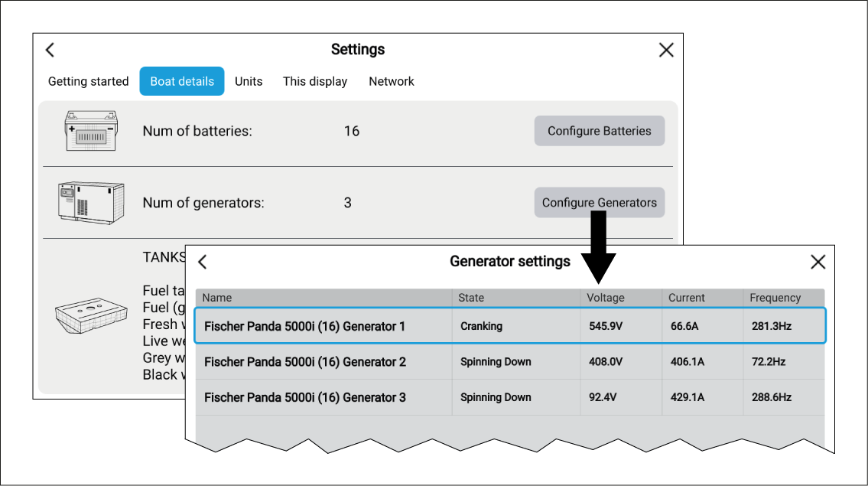Select the Fischer Panda Generator 1 row
This screenshot has width=868, height=486.
[x=509, y=326]
